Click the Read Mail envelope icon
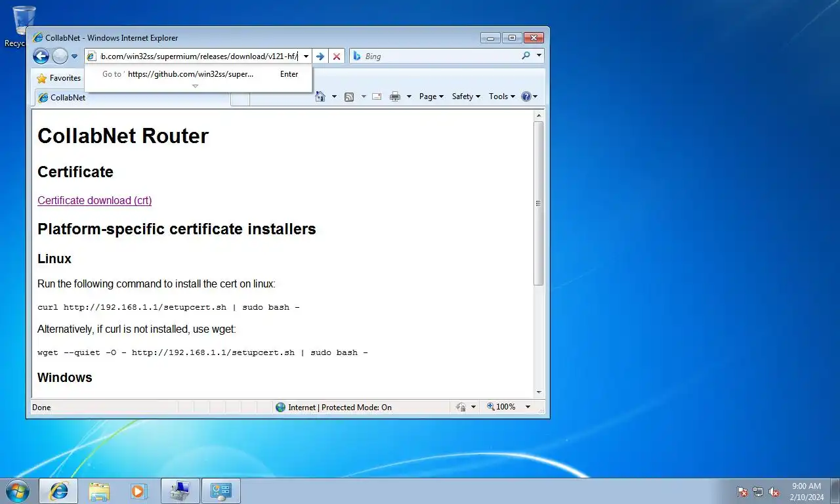The image size is (840, 504). coord(377,96)
